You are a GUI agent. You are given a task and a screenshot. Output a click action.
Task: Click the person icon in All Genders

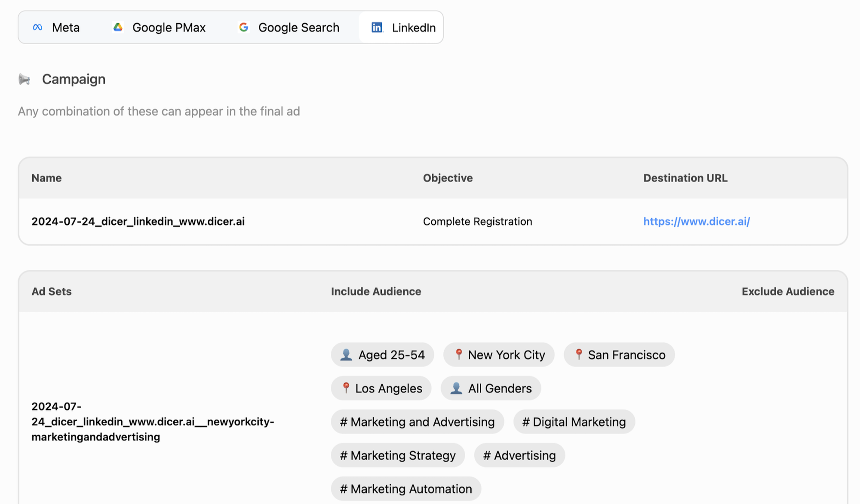tap(456, 388)
